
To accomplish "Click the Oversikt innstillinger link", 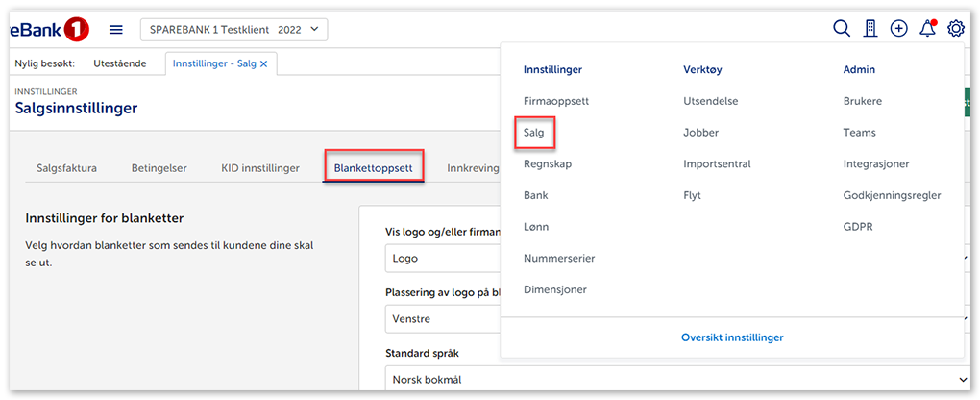I will (x=731, y=337).
